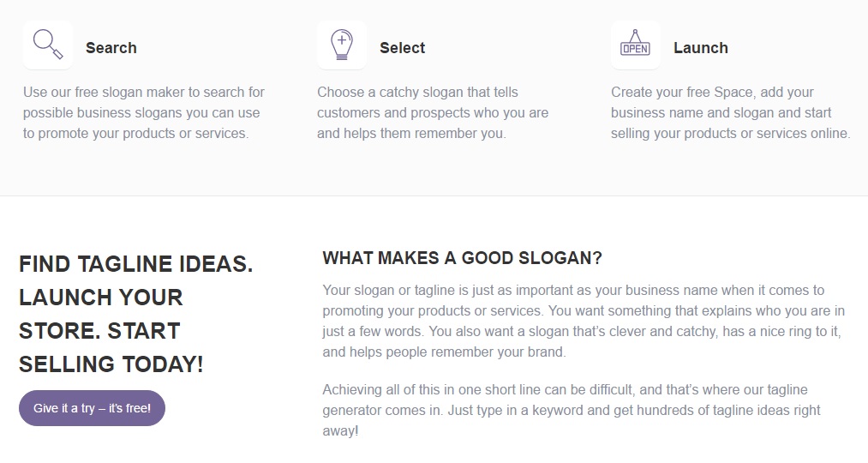The width and height of the screenshot is (868, 463).
Task: Click the 'Use our free slogan maker' description
Action: pyautogui.click(x=143, y=112)
